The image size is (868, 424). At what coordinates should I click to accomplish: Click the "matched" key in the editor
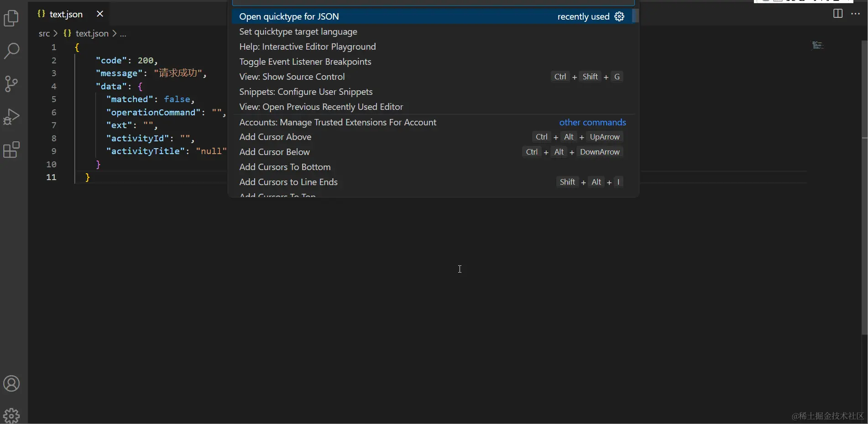[x=130, y=99]
